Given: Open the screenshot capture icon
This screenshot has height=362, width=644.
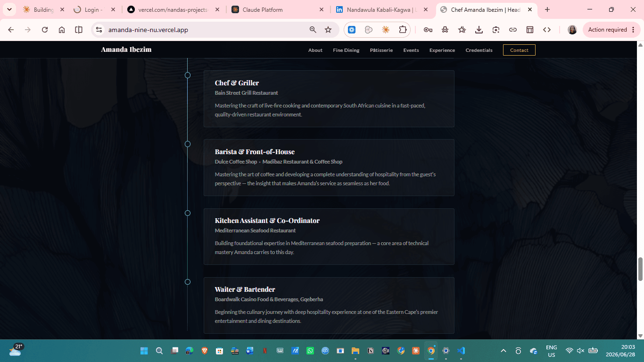Looking at the screenshot, I should click(496, 30).
